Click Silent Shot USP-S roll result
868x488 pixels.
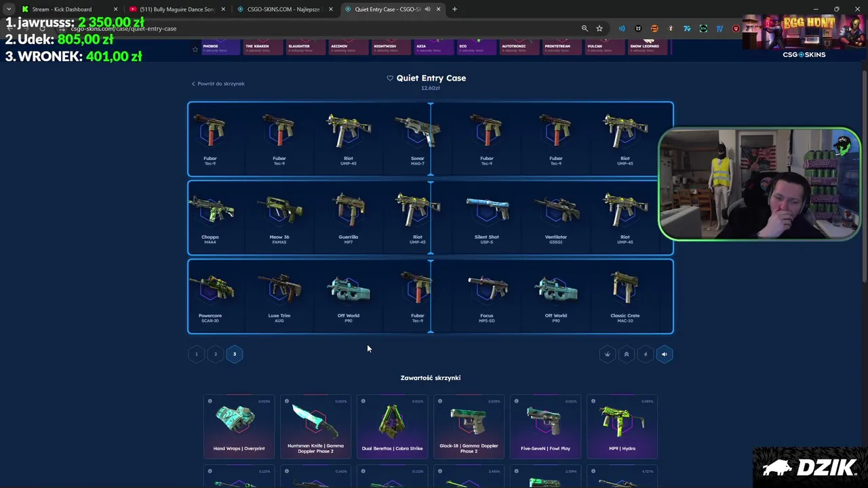[487, 218]
